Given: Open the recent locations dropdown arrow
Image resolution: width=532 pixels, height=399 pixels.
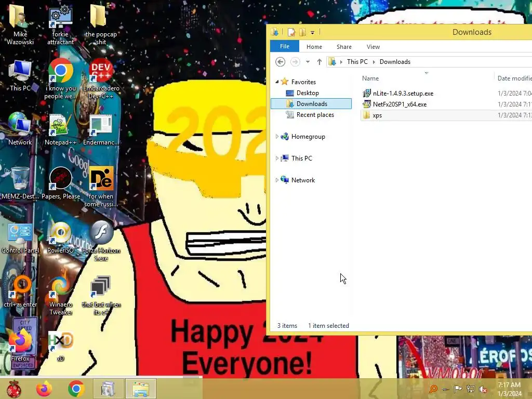Looking at the screenshot, I should [x=308, y=62].
